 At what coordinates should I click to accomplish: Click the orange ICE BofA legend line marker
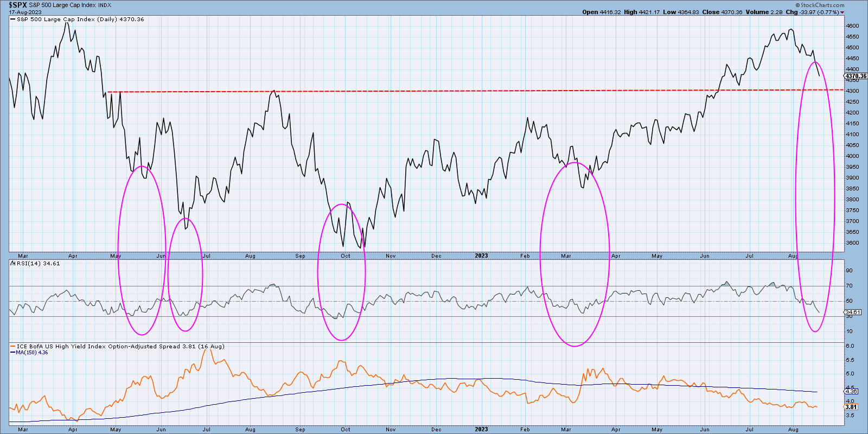13,346
